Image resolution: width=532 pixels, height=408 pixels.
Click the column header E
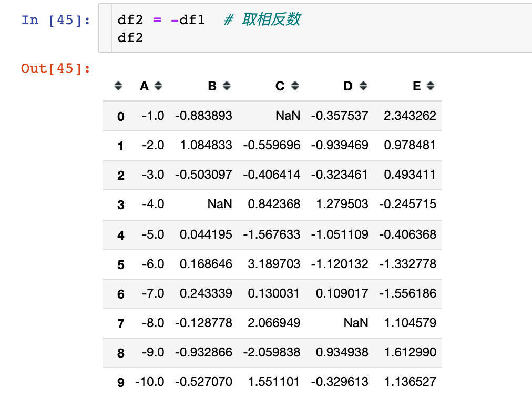click(x=417, y=86)
